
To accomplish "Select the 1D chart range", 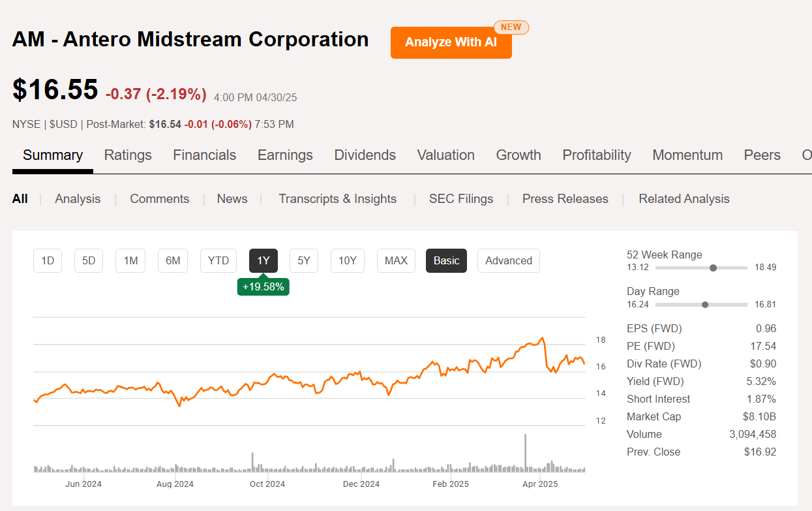I will tap(47, 260).
